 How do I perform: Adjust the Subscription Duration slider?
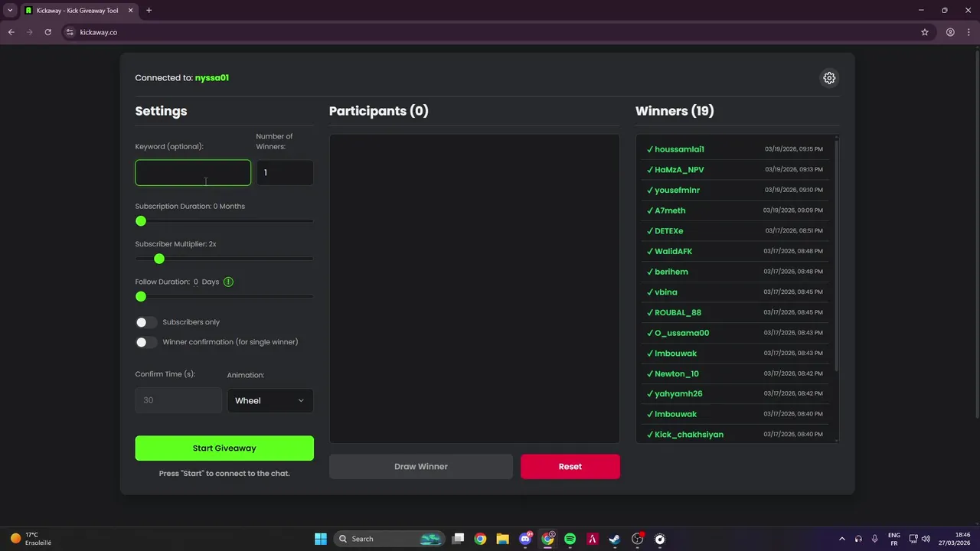[x=141, y=221]
